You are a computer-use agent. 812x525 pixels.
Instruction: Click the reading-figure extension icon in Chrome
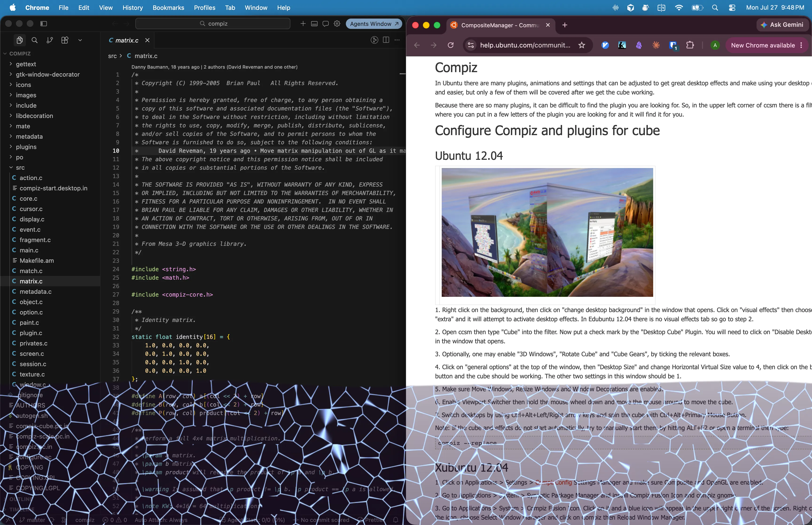coord(622,45)
